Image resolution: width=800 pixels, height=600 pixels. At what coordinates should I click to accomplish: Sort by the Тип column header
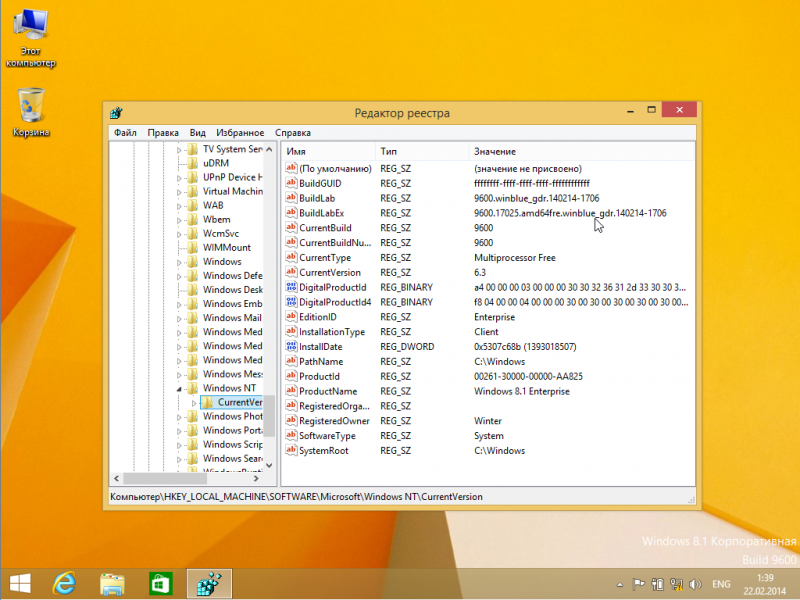click(x=422, y=152)
